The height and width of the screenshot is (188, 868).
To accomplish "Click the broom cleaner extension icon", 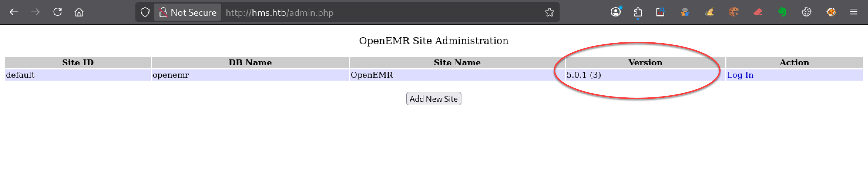I will 709,12.
